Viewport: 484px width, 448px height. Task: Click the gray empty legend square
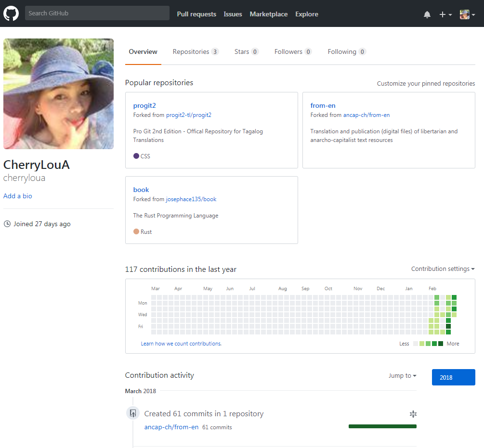pos(416,344)
